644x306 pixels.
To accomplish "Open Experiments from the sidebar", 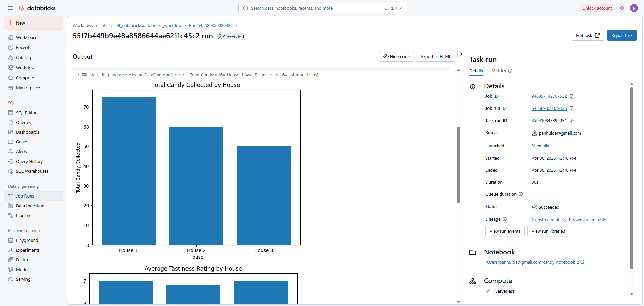I will click(34, 250).
